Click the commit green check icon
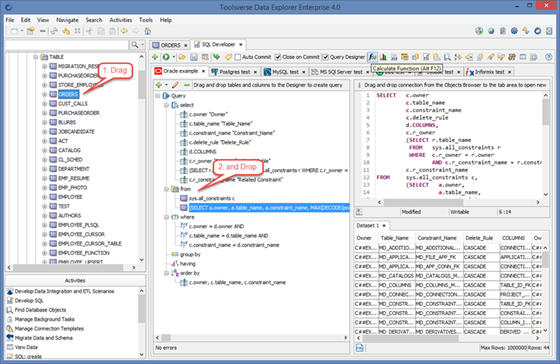Viewport: 560px width, 364px height. click(x=216, y=57)
